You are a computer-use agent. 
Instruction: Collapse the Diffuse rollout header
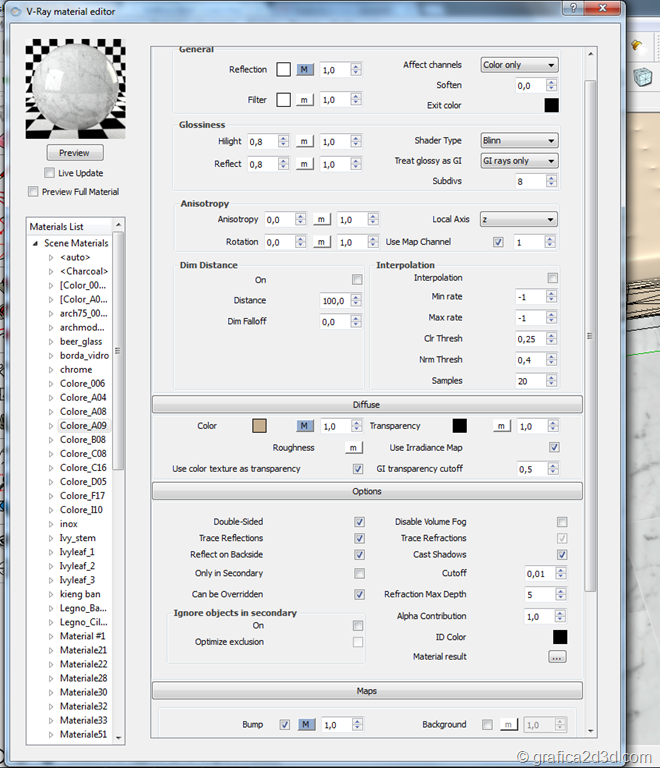pos(366,404)
